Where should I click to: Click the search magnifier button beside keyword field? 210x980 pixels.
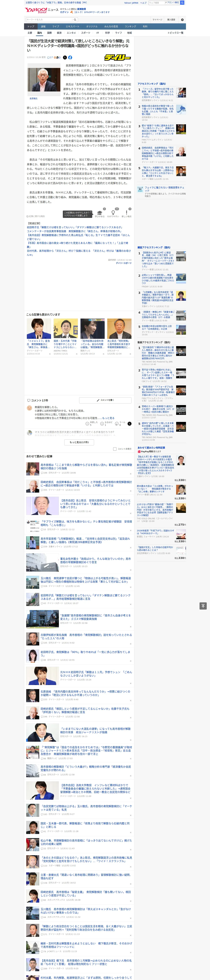[x=75, y=20]
